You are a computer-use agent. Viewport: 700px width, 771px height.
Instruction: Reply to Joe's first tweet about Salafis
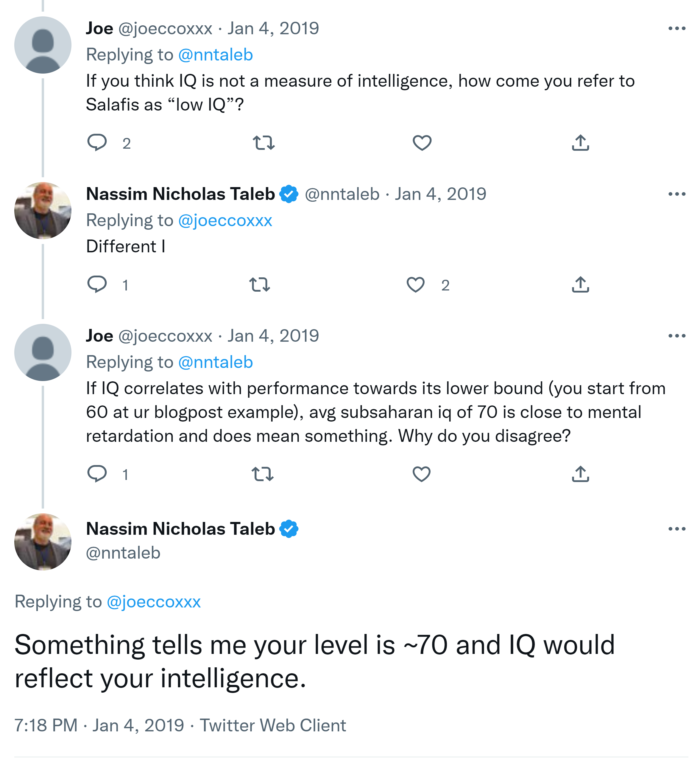[x=97, y=143]
